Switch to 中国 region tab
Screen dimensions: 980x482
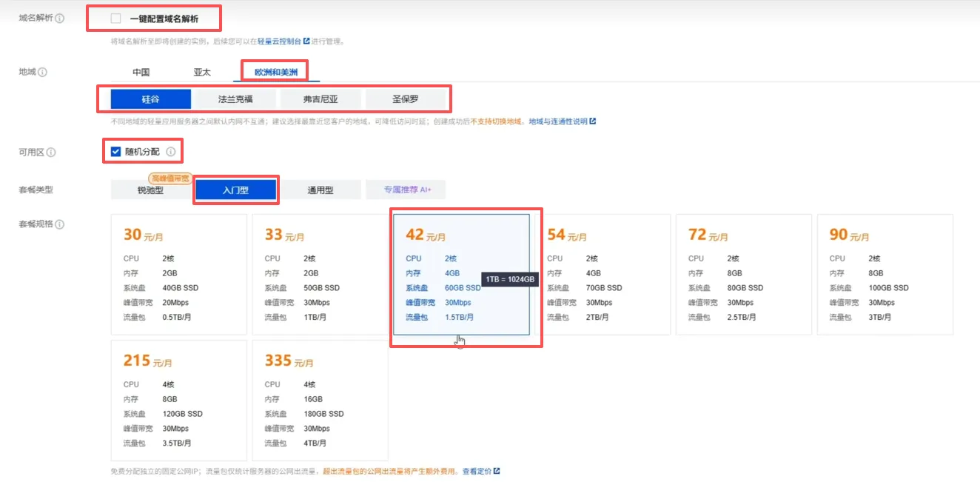pyautogui.click(x=141, y=73)
